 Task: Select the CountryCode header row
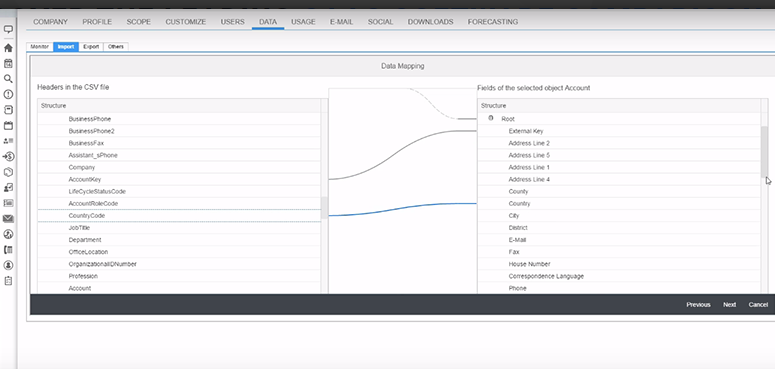(179, 216)
